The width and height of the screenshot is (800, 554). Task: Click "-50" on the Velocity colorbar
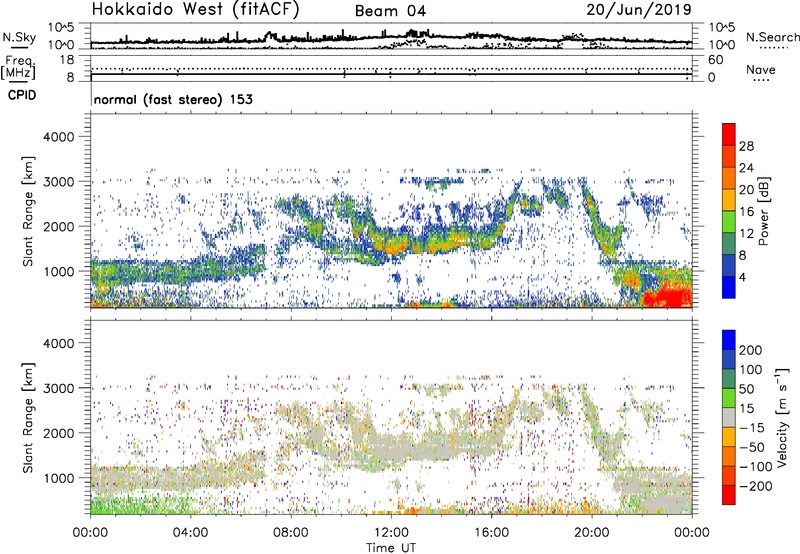coord(752,447)
